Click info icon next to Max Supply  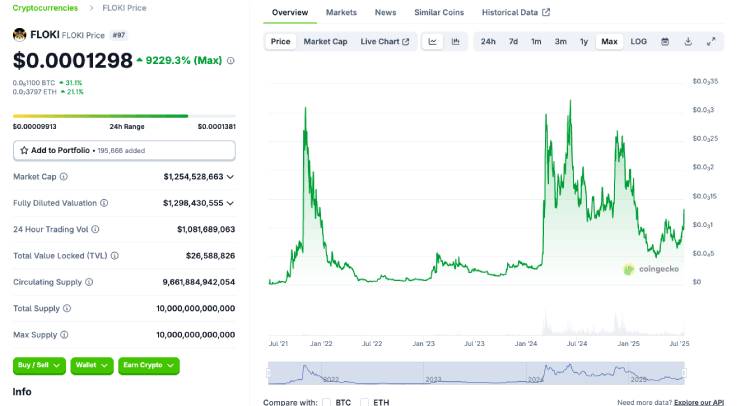point(65,335)
